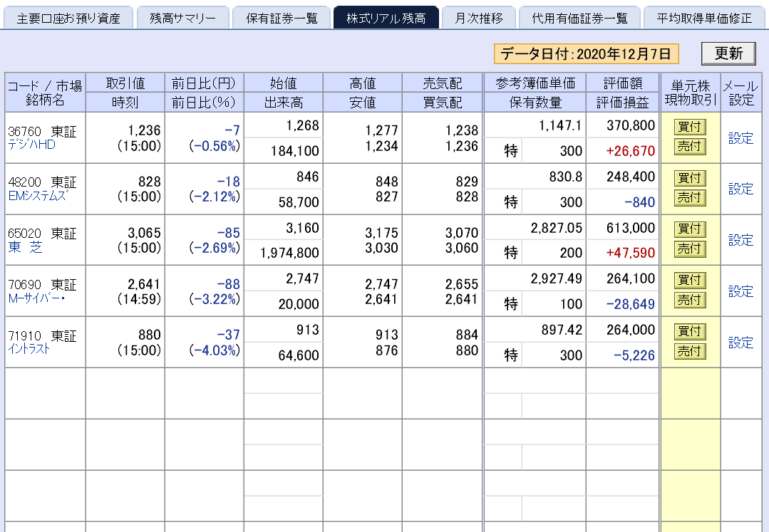This screenshot has height=532, width=769.
Task: Click 売付 button for 東芝
Action: [688, 250]
